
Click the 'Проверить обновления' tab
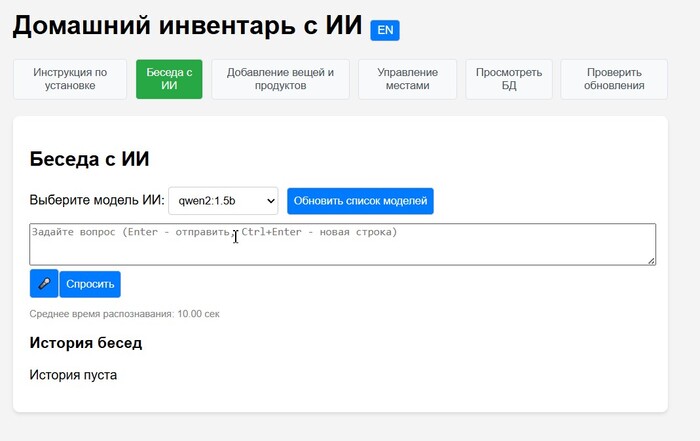(x=614, y=79)
